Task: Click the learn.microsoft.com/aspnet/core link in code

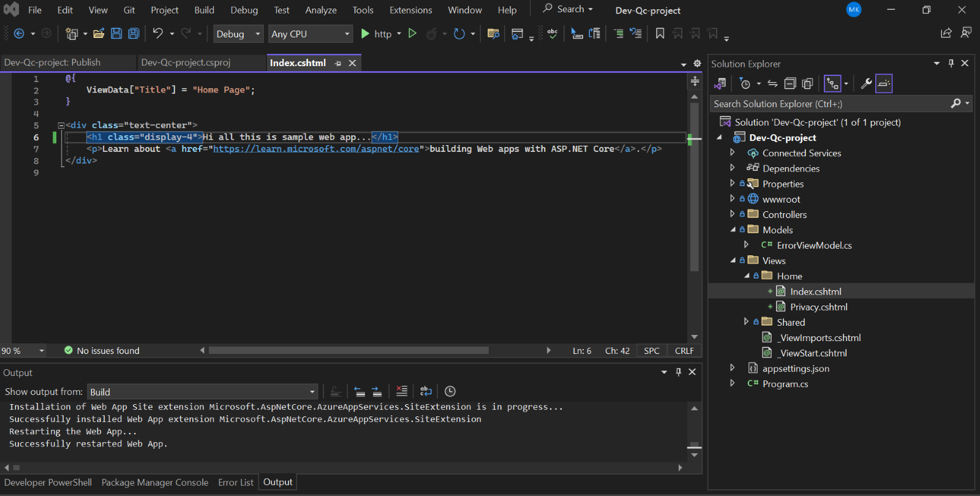Action: point(316,149)
